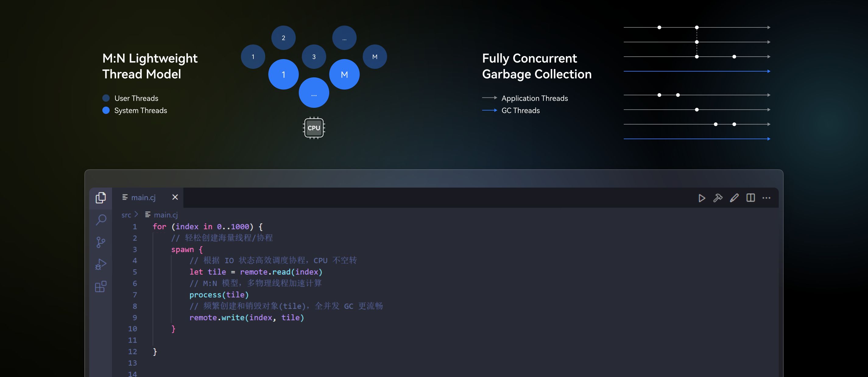Viewport: 868px width, 377px height.
Task: Open the more actions ellipsis menu
Action: tap(766, 198)
